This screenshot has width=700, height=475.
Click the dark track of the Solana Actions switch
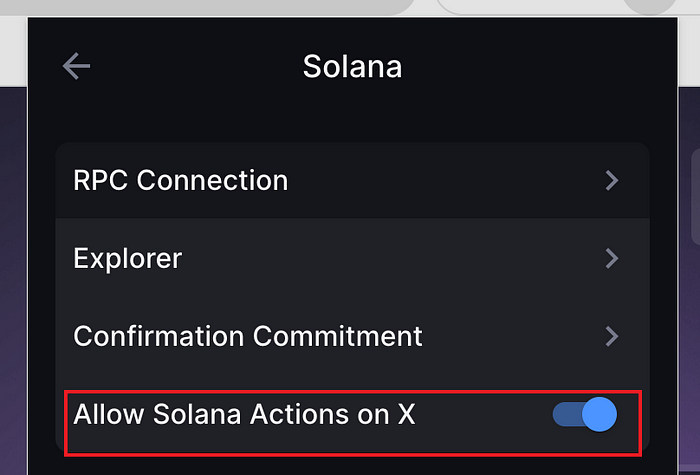[566, 414]
